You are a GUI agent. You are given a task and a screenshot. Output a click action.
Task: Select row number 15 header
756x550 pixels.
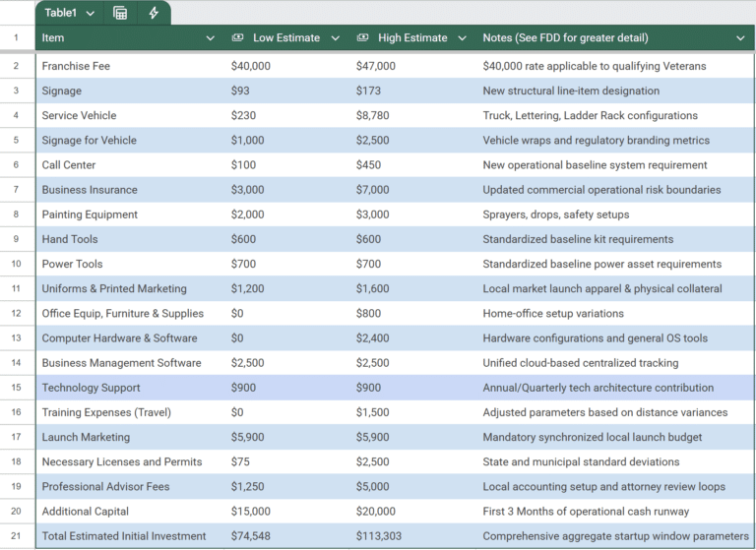click(x=17, y=388)
